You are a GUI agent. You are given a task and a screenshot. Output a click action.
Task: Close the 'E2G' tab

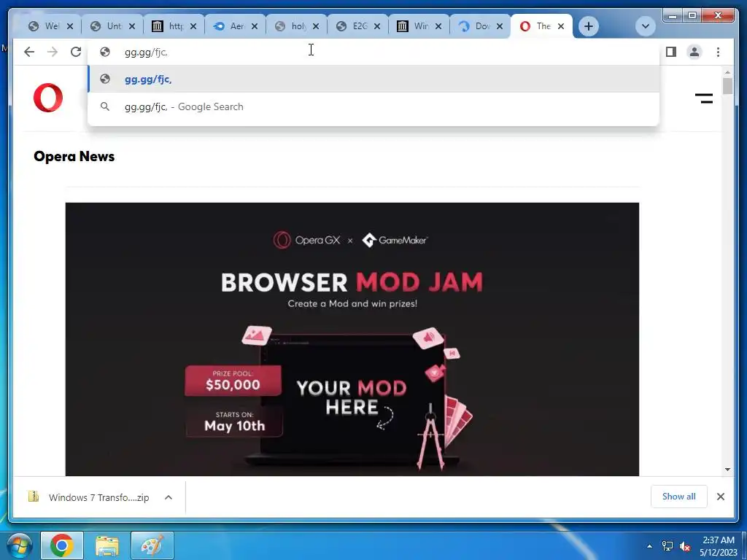(377, 26)
